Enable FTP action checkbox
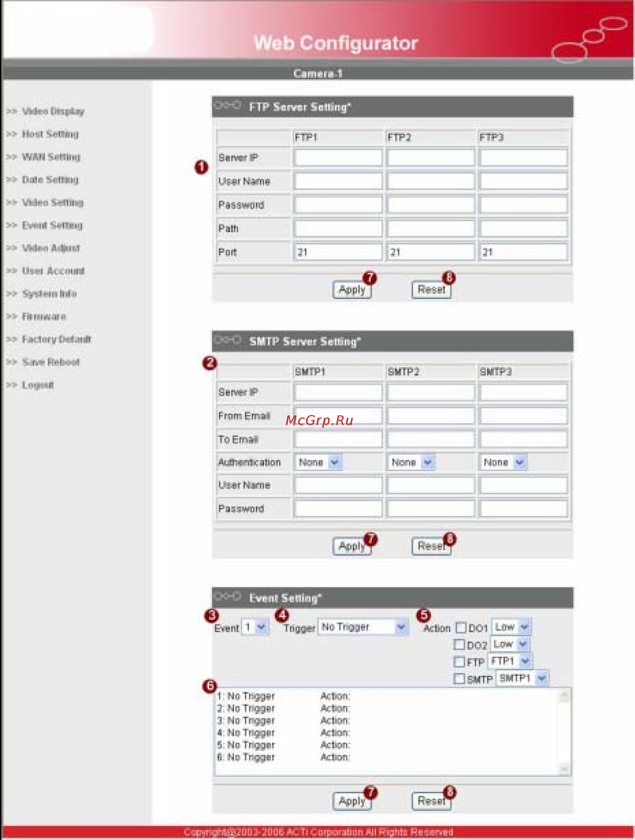 click(x=459, y=661)
